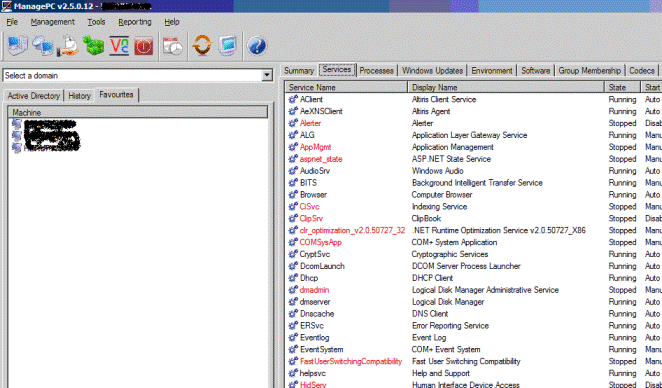Image resolution: width=662 pixels, height=388 pixels.
Task: Open the Reporting menu
Action: 135,22
